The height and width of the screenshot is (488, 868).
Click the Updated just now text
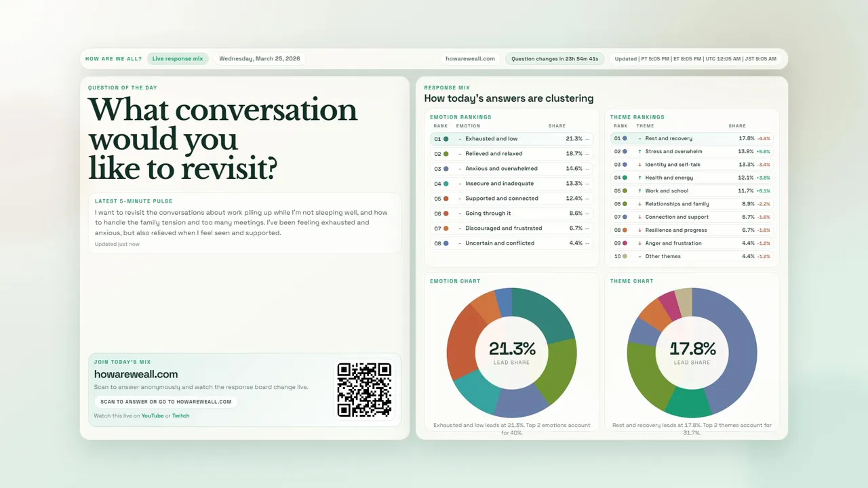[117, 244]
